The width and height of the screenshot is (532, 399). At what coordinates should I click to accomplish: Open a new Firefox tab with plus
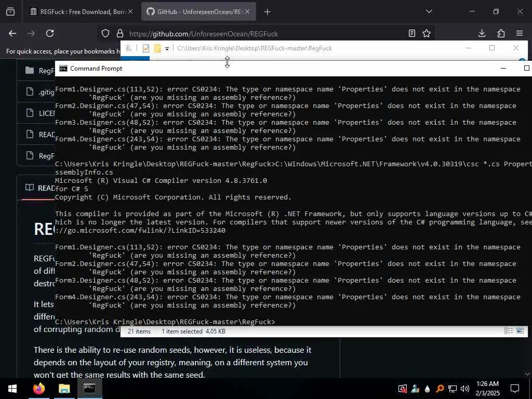click(x=268, y=11)
